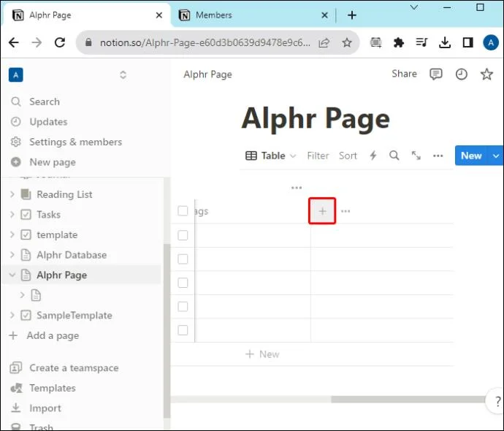This screenshot has width=504, height=431.
Task: Open browser downloads icon
Action: pyautogui.click(x=445, y=42)
